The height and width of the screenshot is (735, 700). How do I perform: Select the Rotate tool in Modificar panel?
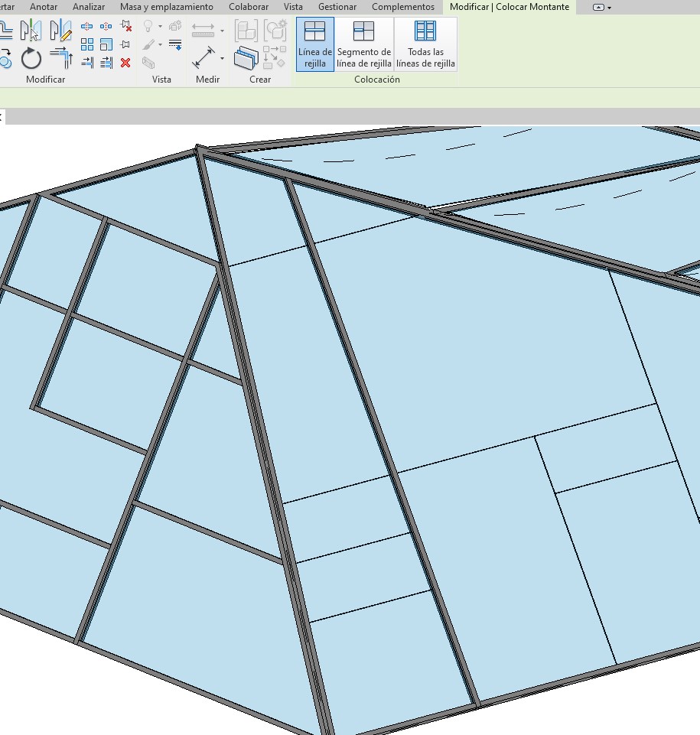pos(31,58)
